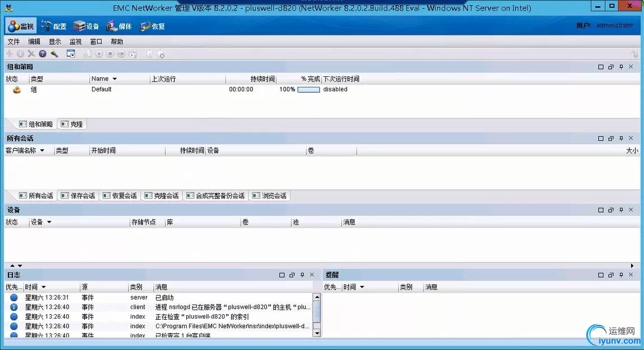The width and height of the screenshot is (644, 350).
Task: Open the 设备 column sort arrow
Action: (49, 222)
